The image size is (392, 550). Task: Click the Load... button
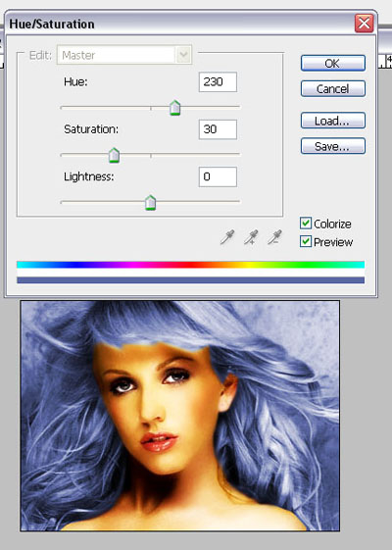pos(333,121)
